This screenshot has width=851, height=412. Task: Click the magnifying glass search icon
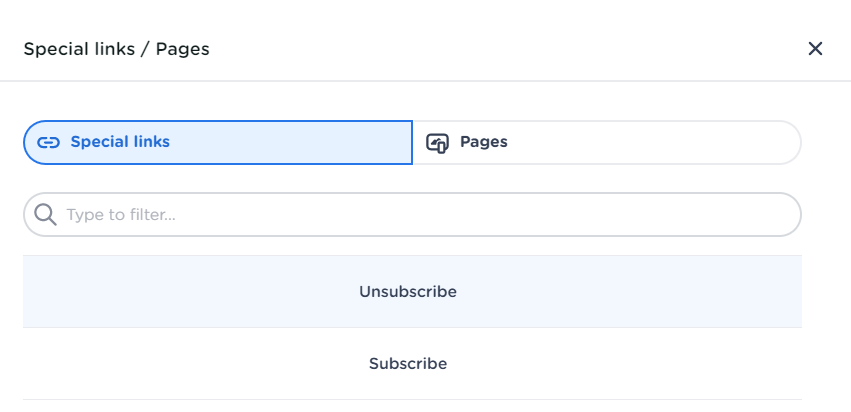coord(46,214)
